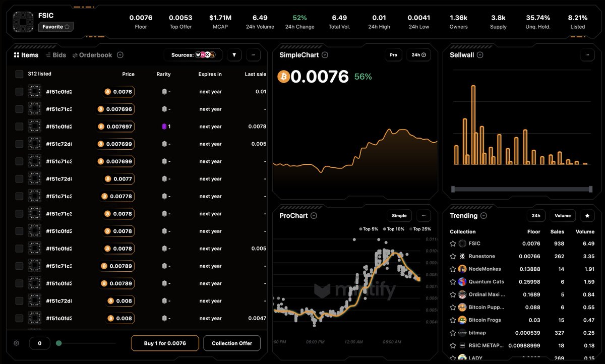Star the Runestone collection in Trending

coord(453,256)
